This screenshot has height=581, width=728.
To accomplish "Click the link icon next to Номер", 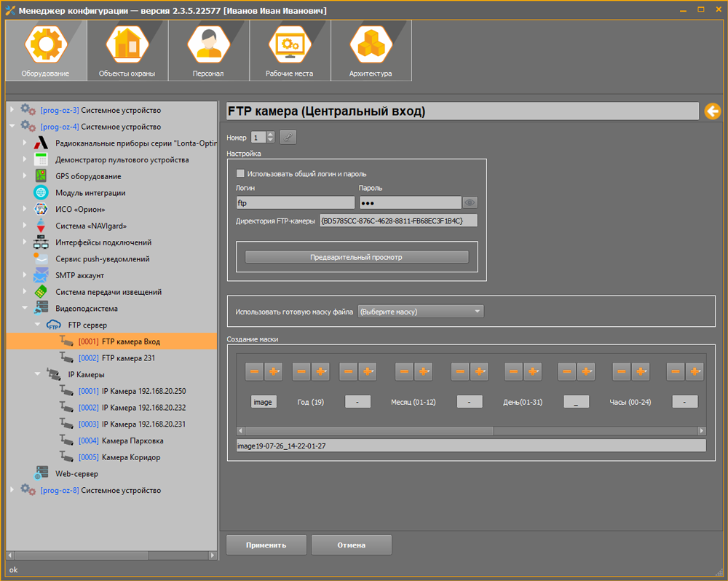I will coord(288,137).
